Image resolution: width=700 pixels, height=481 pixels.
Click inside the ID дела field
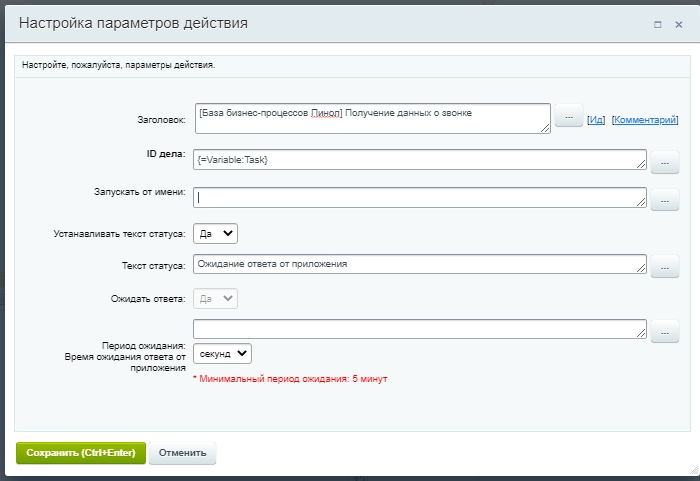point(418,160)
